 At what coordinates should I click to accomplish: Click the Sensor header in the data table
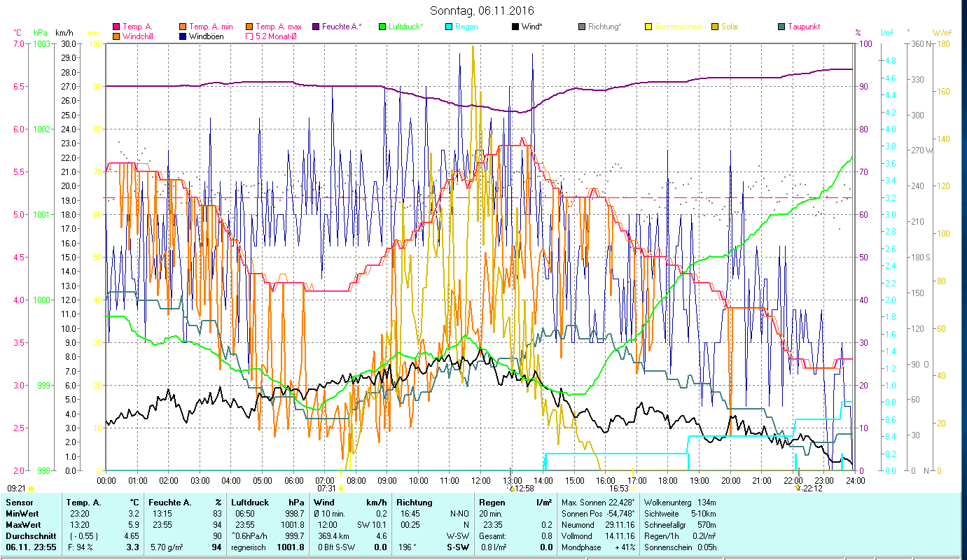pyautogui.click(x=19, y=503)
